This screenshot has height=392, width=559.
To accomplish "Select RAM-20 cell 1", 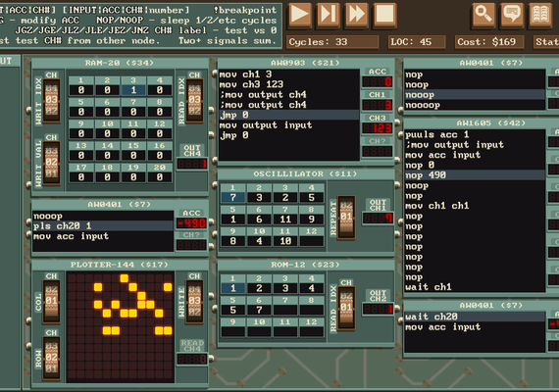I will point(81,90).
